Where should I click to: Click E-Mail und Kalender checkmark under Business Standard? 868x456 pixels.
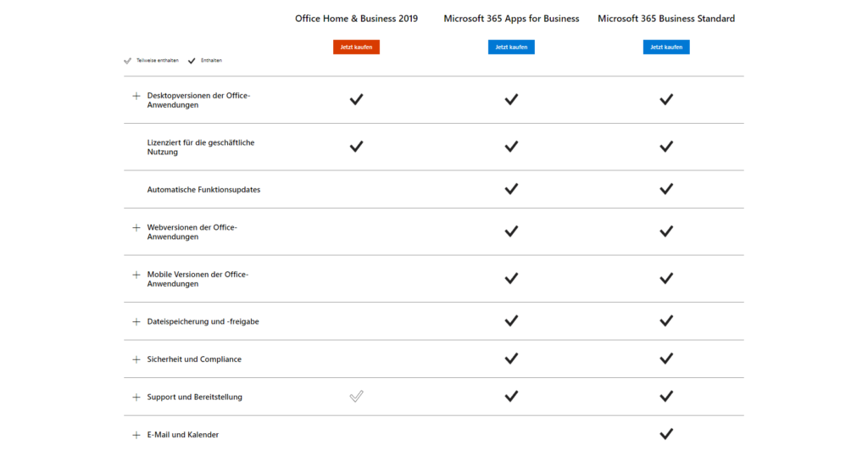666,433
